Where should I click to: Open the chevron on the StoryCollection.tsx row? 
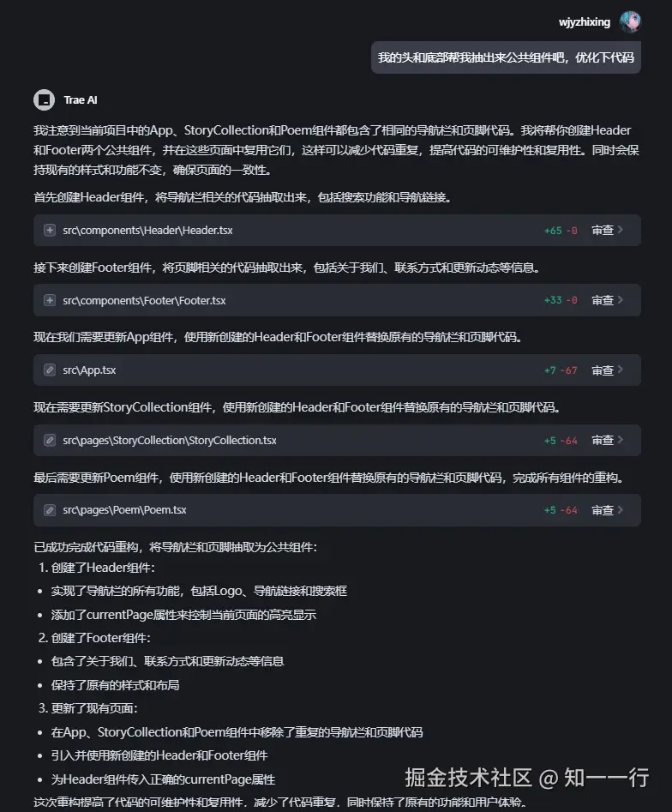click(621, 441)
